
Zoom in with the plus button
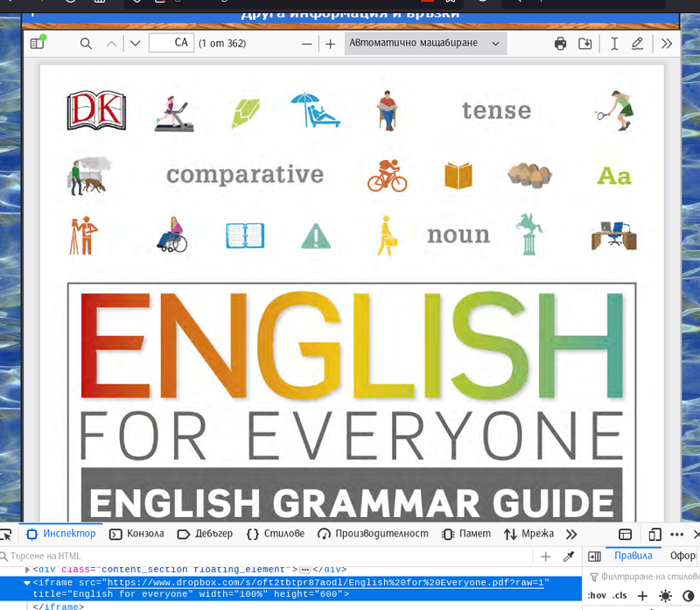[x=330, y=43]
